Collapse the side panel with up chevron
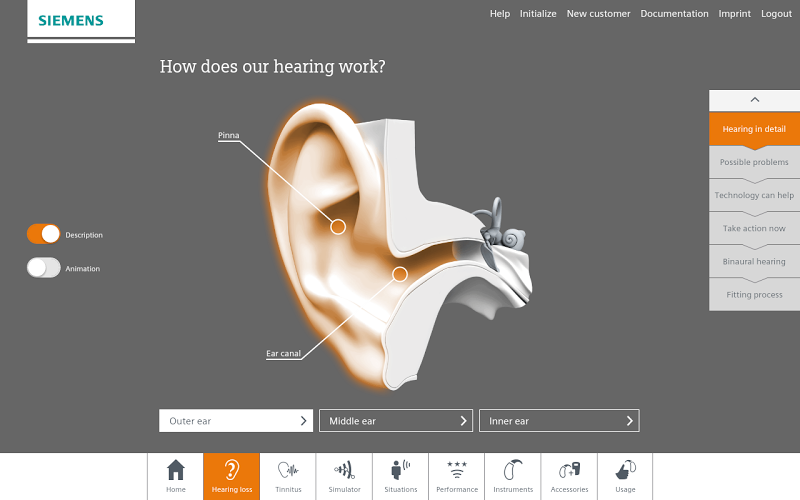 755,100
